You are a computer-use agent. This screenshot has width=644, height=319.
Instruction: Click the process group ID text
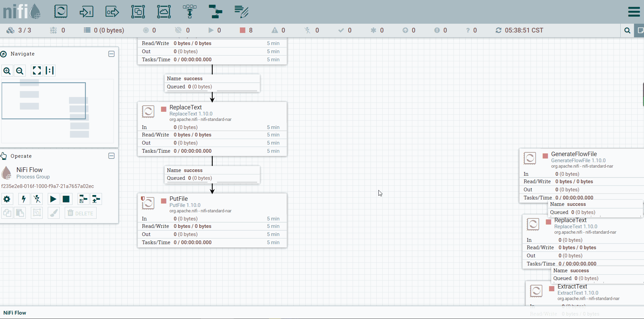(47, 186)
